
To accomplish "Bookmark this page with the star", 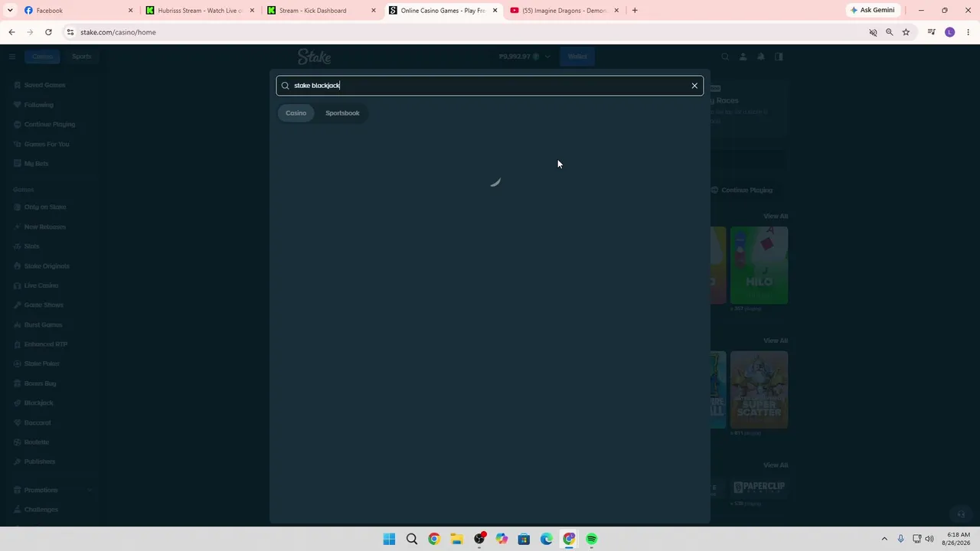I will click(906, 32).
